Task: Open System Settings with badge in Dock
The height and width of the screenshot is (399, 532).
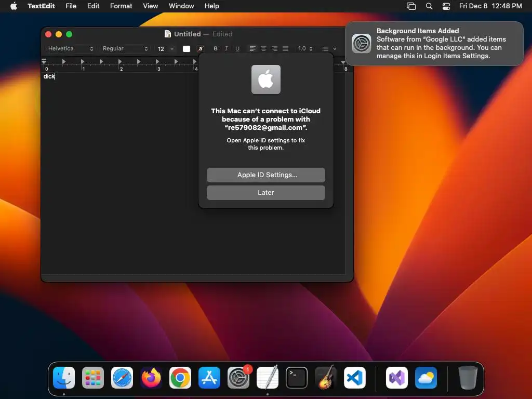Action: pyautogui.click(x=238, y=377)
